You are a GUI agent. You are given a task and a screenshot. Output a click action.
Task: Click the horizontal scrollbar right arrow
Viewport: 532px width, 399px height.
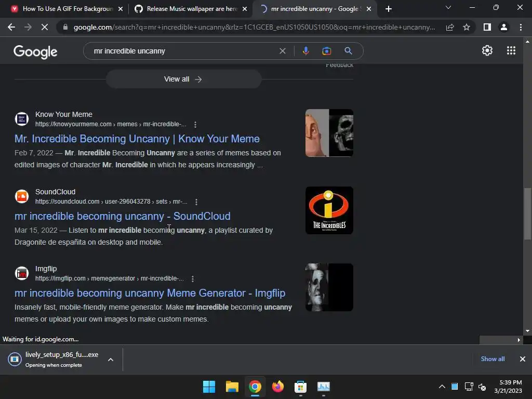518,340
